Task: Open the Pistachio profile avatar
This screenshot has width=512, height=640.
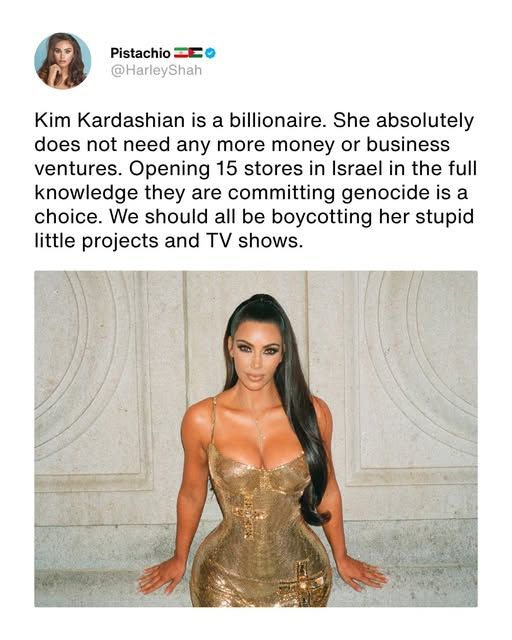Action: click(62, 61)
